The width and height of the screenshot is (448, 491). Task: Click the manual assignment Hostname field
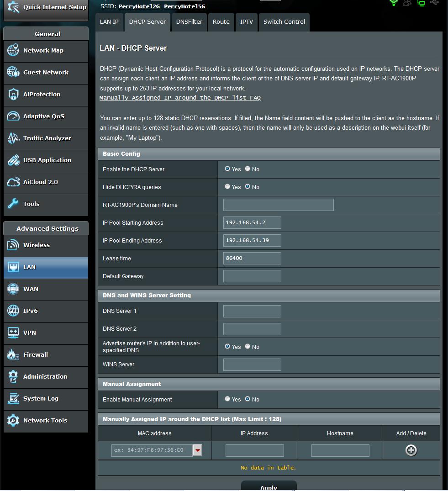pyautogui.click(x=340, y=451)
